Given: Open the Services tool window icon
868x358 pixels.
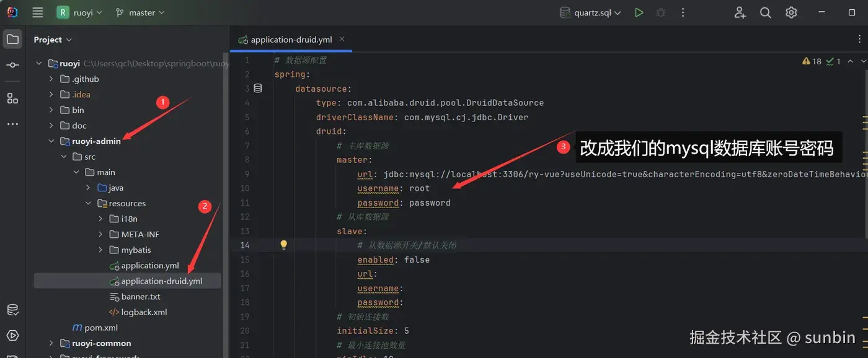Looking at the screenshot, I should (x=12, y=336).
